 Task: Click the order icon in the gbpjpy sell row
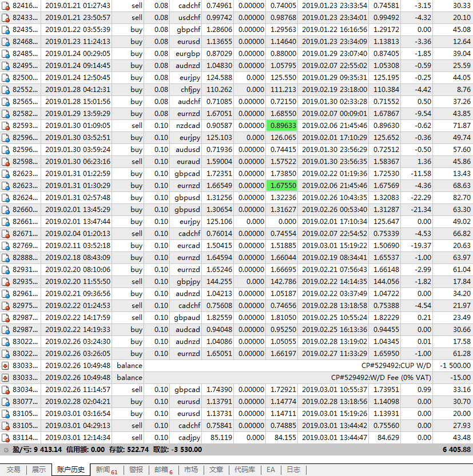pos(6,282)
